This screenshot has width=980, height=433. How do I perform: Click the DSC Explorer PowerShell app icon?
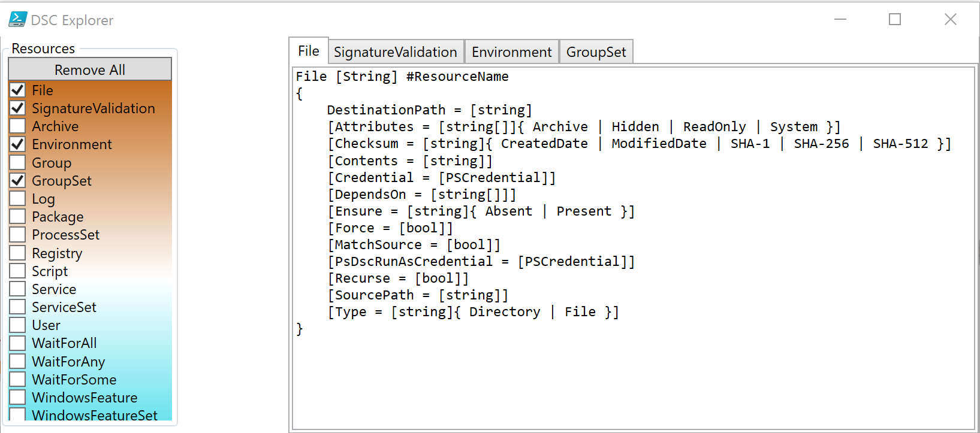17,20
